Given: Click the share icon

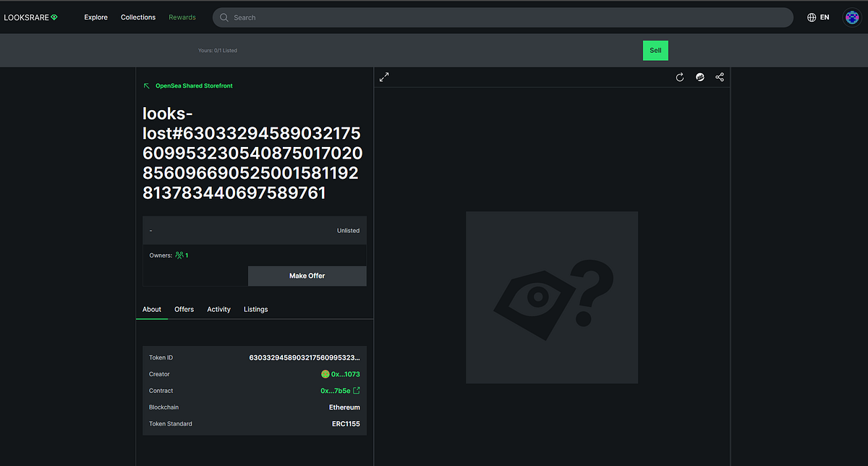Looking at the screenshot, I should click(720, 77).
